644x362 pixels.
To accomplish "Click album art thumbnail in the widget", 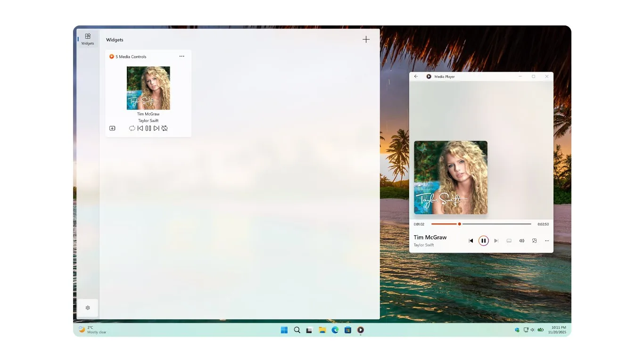I will (149, 88).
